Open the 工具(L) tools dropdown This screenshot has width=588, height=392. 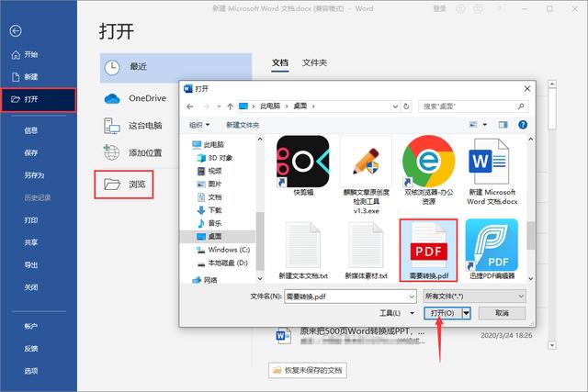point(397,313)
